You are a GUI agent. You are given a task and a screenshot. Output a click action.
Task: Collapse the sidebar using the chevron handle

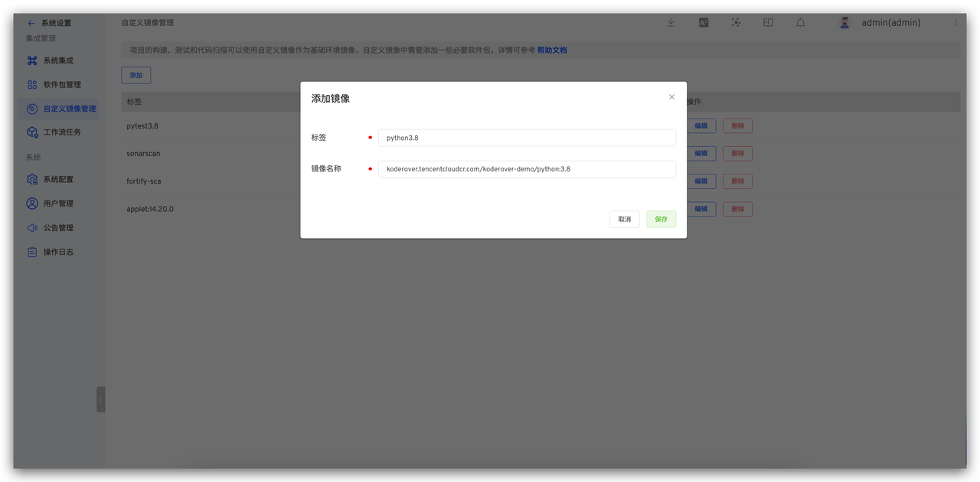(101, 399)
